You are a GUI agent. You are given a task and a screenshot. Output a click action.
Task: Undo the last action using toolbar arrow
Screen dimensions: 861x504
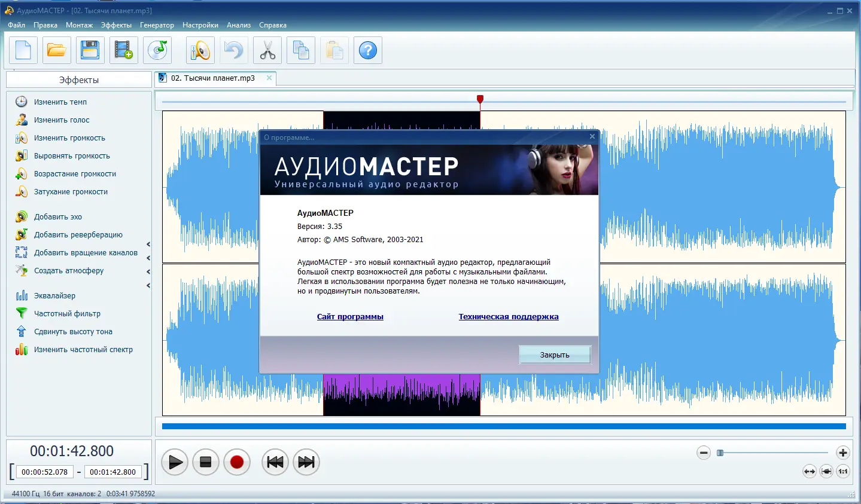234,50
